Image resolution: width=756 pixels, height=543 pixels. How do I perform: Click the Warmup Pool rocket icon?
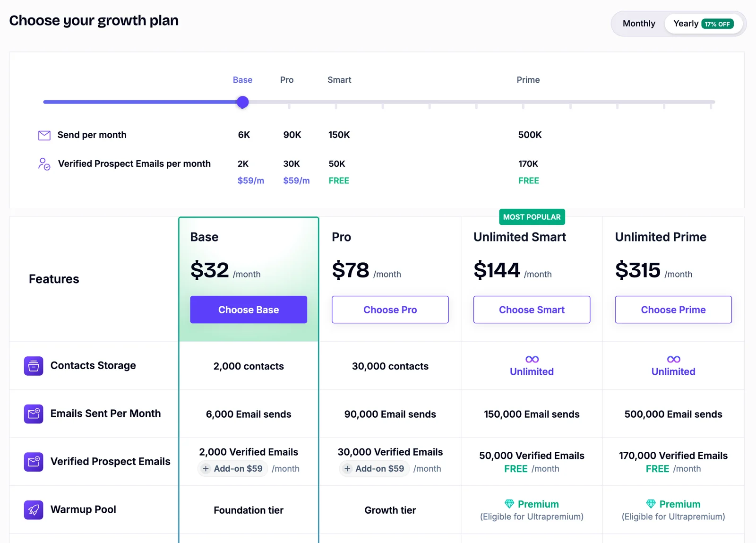pyautogui.click(x=34, y=510)
